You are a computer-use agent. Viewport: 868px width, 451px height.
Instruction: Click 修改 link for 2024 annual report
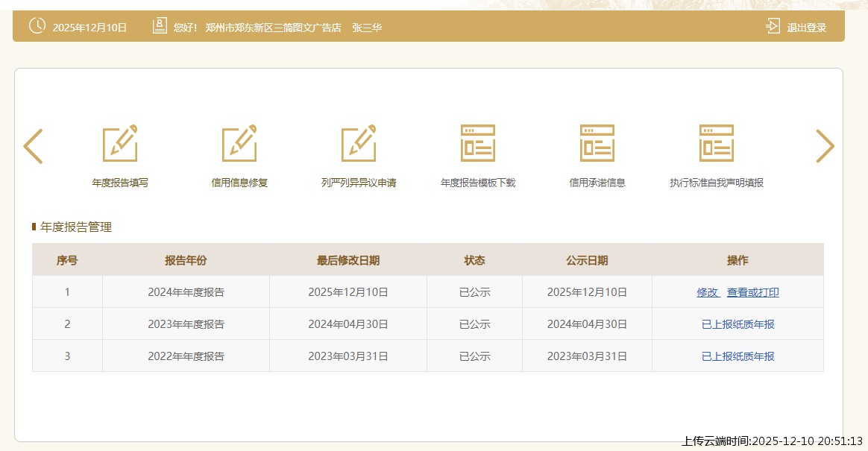click(x=708, y=292)
